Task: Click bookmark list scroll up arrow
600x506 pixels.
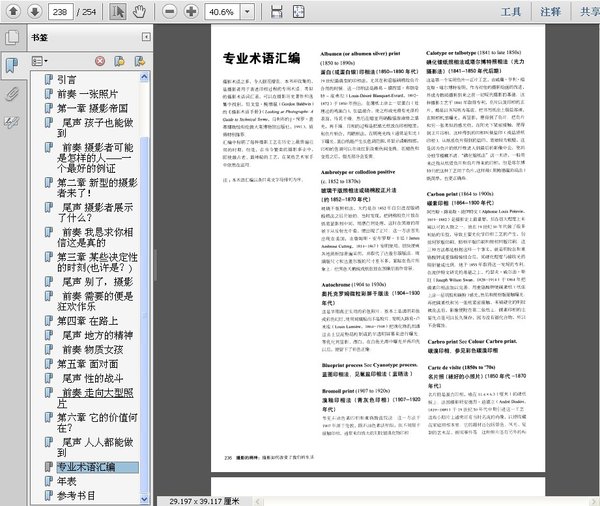Action: point(144,77)
